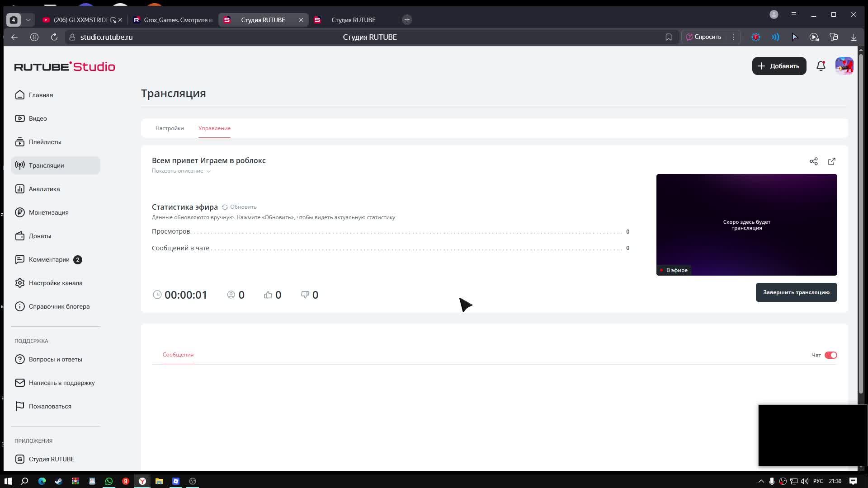Click Обновить to refresh statistics
Viewport: 868px width, 488px height.
pos(239,207)
